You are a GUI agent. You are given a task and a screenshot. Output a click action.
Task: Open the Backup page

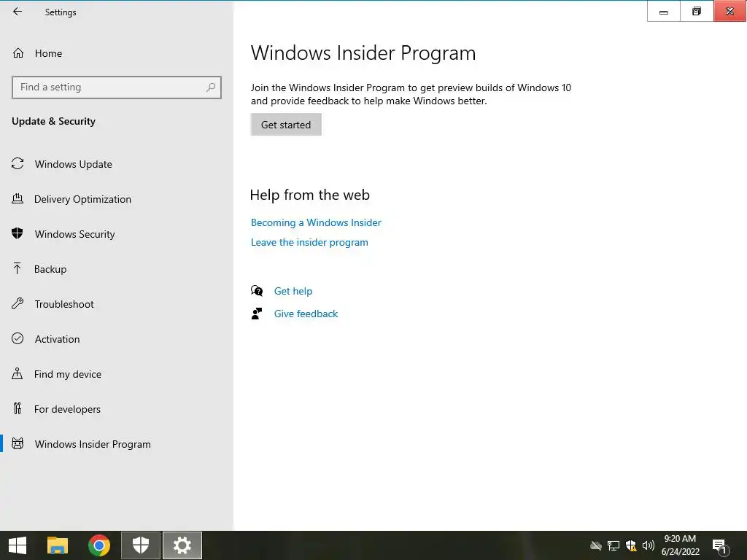[50, 270]
